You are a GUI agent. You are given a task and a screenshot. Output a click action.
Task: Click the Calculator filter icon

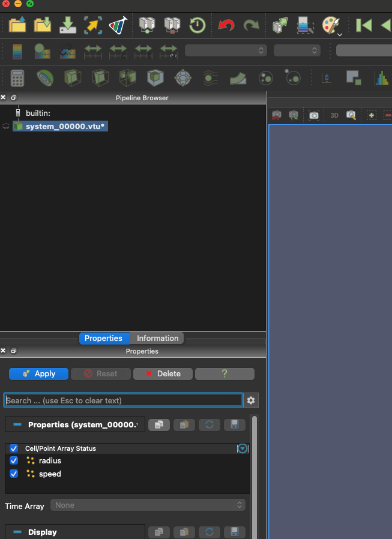17,77
